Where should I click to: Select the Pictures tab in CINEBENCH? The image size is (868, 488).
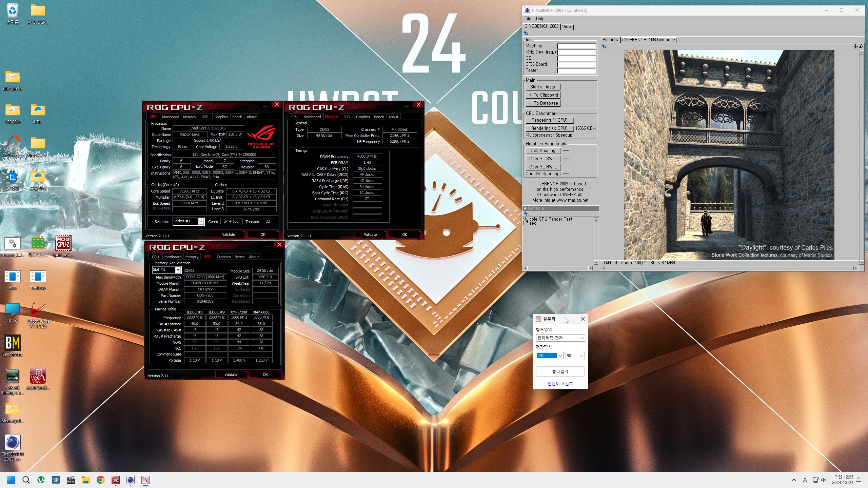pos(610,40)
